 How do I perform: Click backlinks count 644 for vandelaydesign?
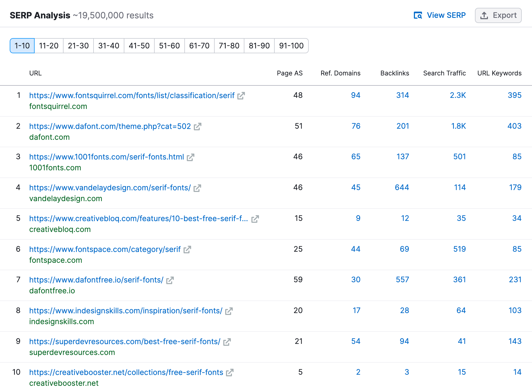coord(402,187)
